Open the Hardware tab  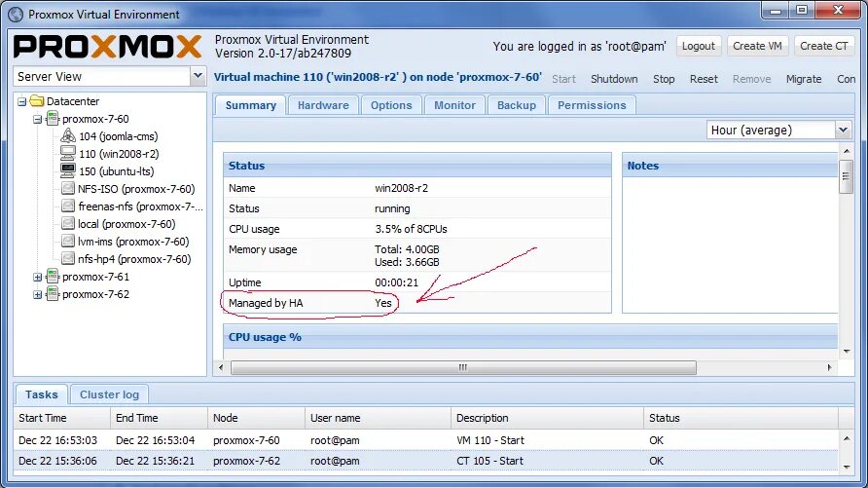tap(323, 105)
